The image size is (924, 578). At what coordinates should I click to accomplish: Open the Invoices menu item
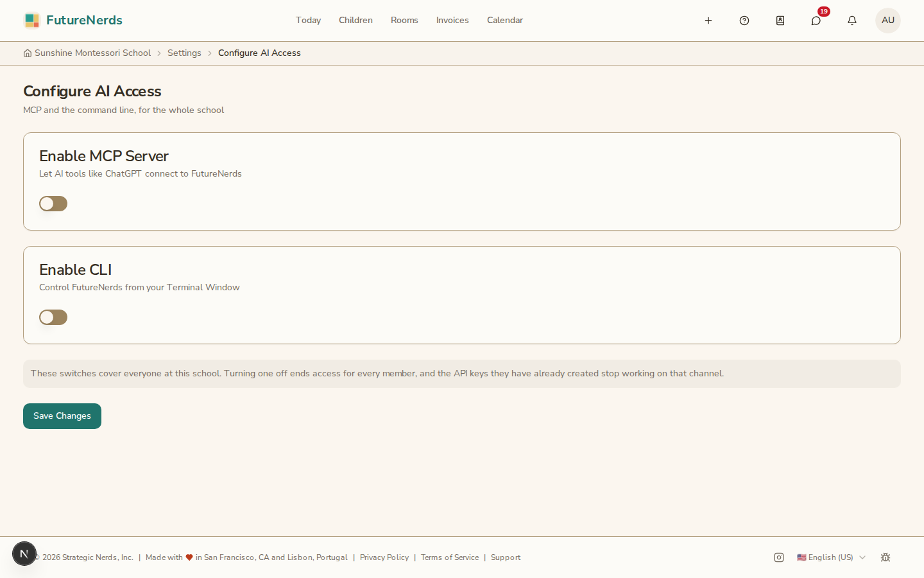tap(452, 21)
